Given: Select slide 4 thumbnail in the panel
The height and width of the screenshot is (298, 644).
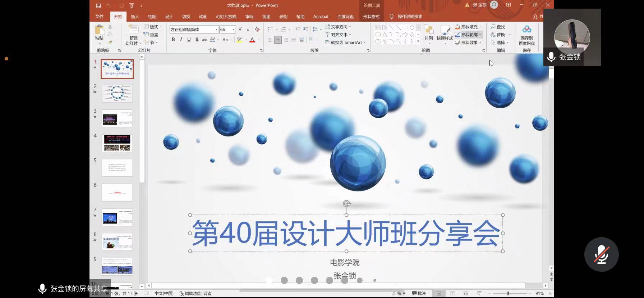Looking at the screenshot, I should click(x=117, y=143).
